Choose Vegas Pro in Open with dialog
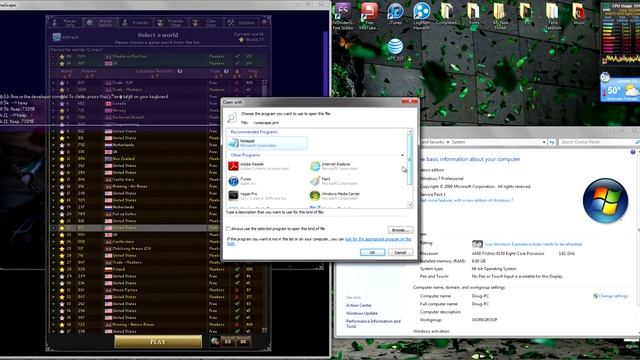This screenshot has height=360, width=640. [x=258, y=196]
